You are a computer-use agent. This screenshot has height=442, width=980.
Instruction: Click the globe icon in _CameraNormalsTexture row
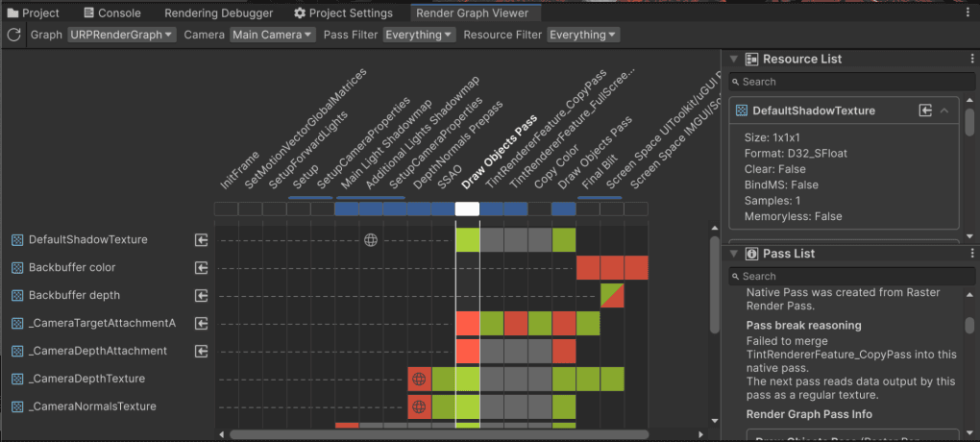click(419, 407)
